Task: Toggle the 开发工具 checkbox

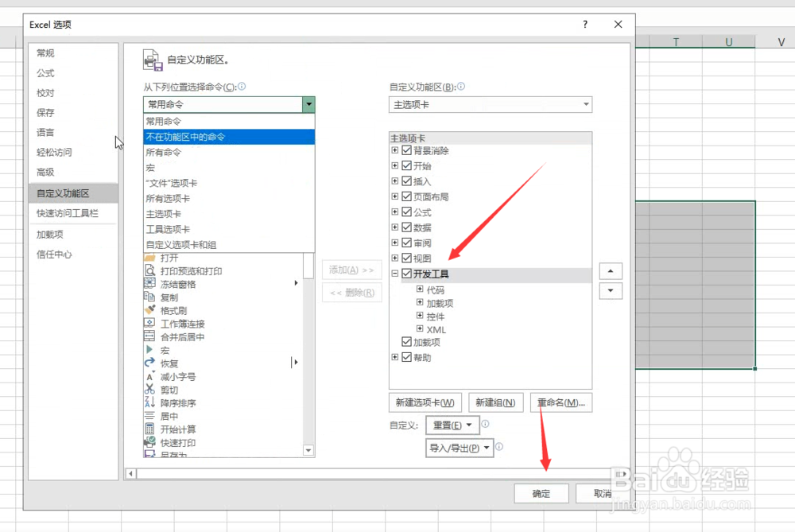Action: 406,274
